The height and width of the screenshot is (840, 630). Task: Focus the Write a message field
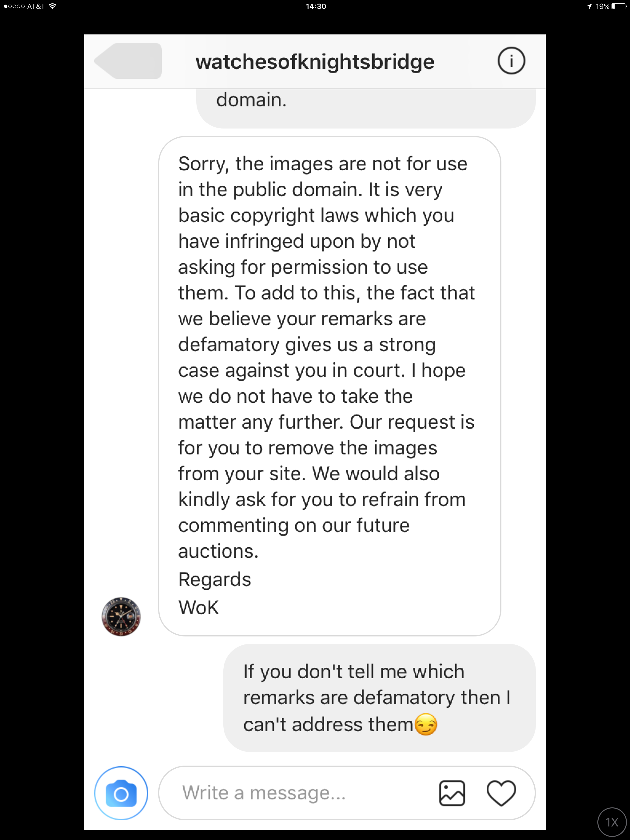point(296,793)
